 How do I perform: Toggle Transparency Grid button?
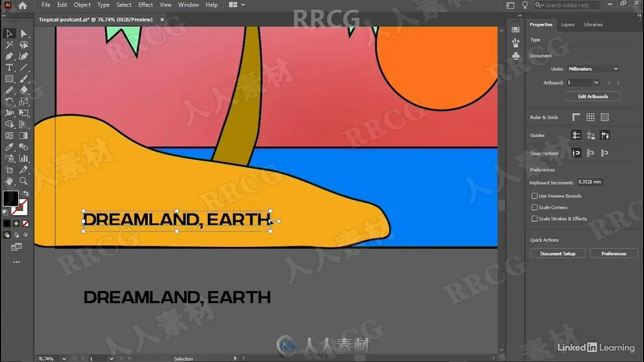[x=605, y=117]
